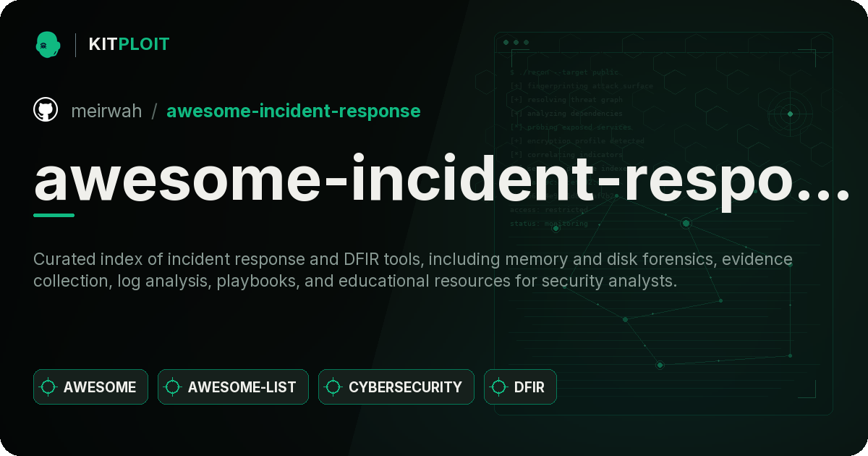
Task: Click the crosshair icon in CYBERSECURITY tag
Action: click(x=333, y=387)
